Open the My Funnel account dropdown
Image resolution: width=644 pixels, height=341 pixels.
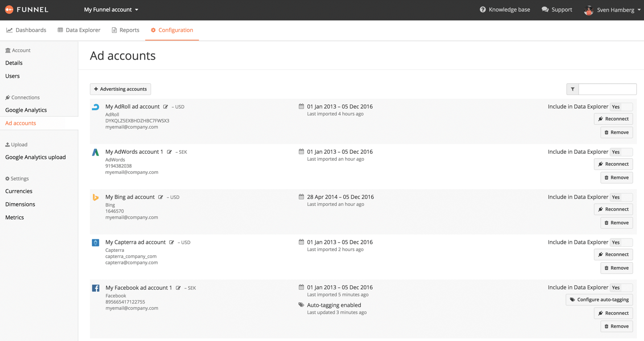click(111, 9)
